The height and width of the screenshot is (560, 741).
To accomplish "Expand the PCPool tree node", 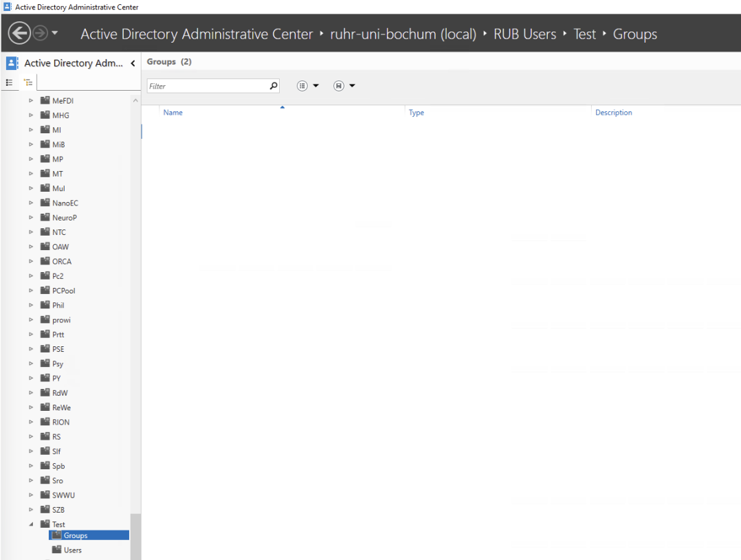I will click(x=31, y=291).
